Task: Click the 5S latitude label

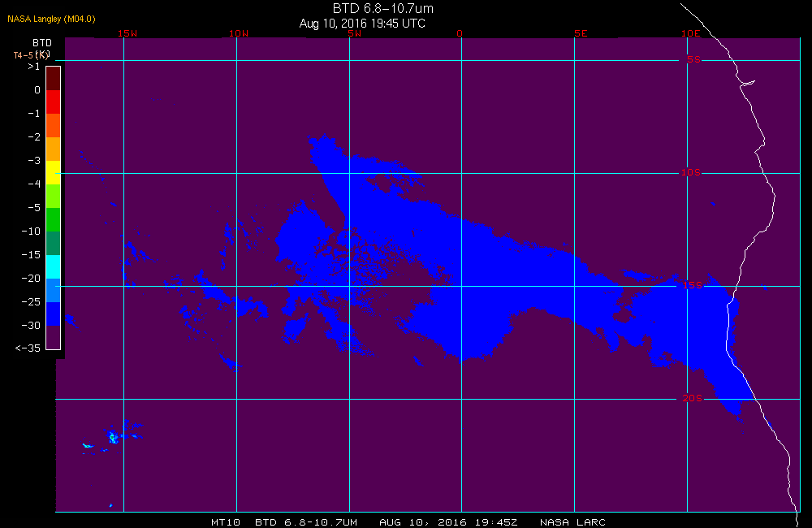Action: [694, 59]
